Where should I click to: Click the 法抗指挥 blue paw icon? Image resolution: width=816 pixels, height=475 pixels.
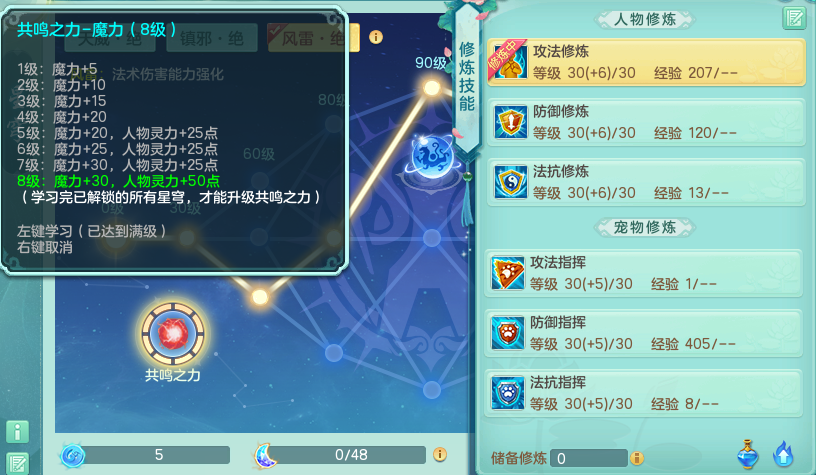pyautogui.click(x=507, y=393)
